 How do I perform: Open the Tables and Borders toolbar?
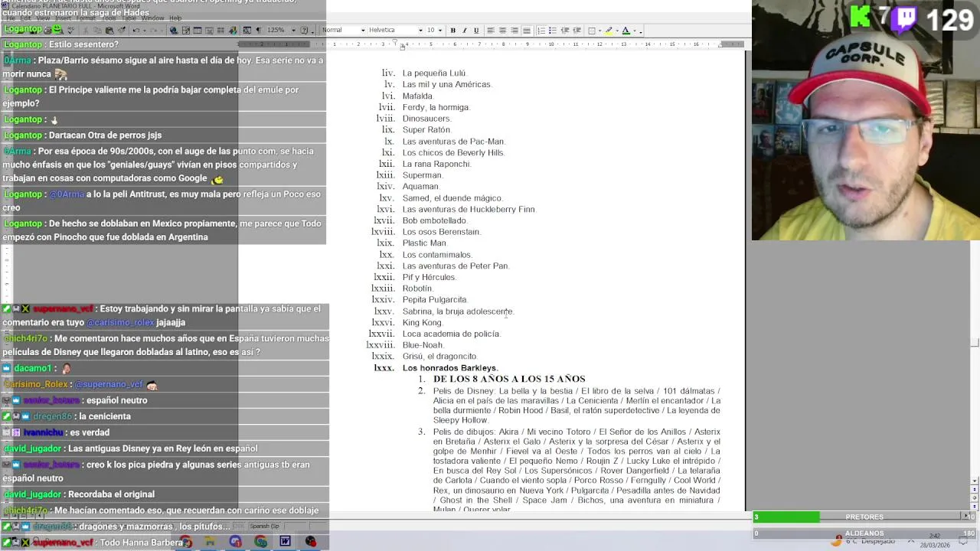coord(185,30)
